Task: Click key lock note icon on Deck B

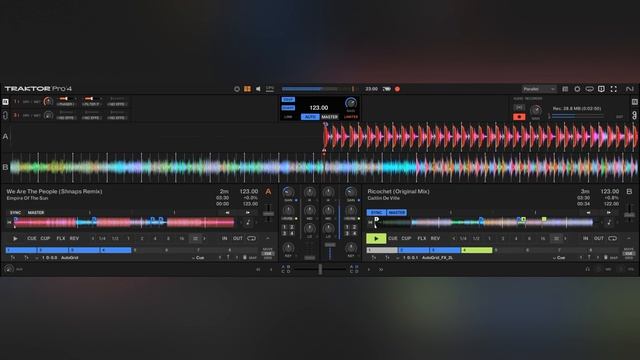Action: 609,222
